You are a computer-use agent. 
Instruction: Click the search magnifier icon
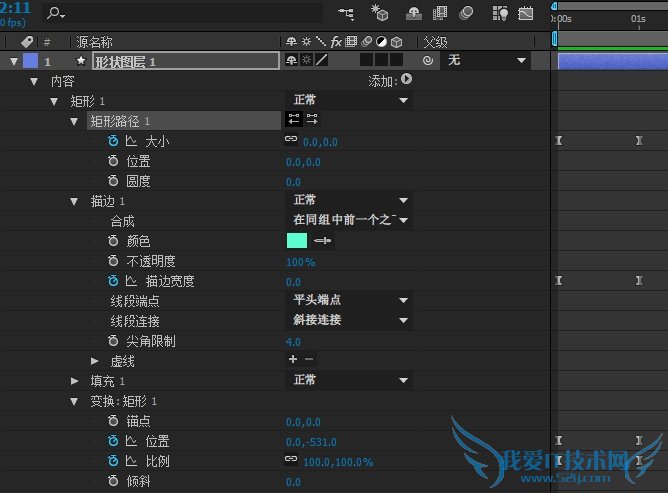[55, 13]
